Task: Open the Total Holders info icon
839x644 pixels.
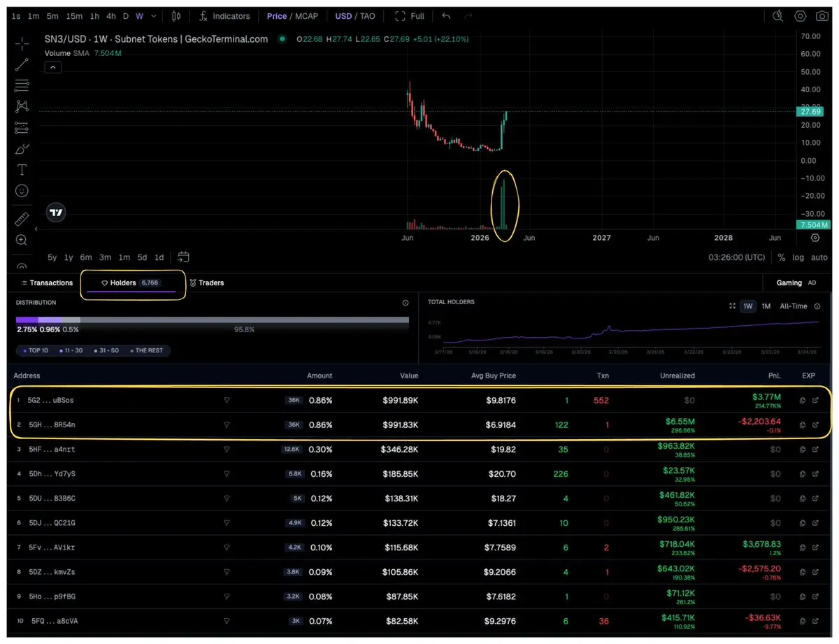Action: 817,306
